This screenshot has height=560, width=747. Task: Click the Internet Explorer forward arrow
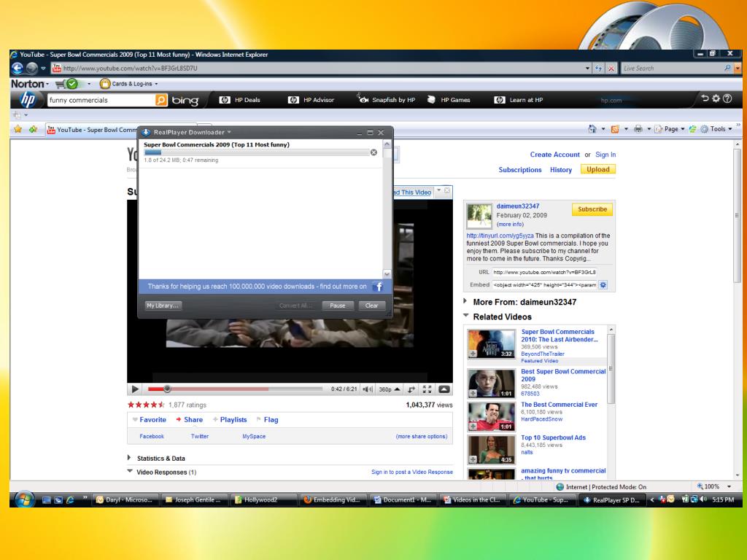pos(31,68)
